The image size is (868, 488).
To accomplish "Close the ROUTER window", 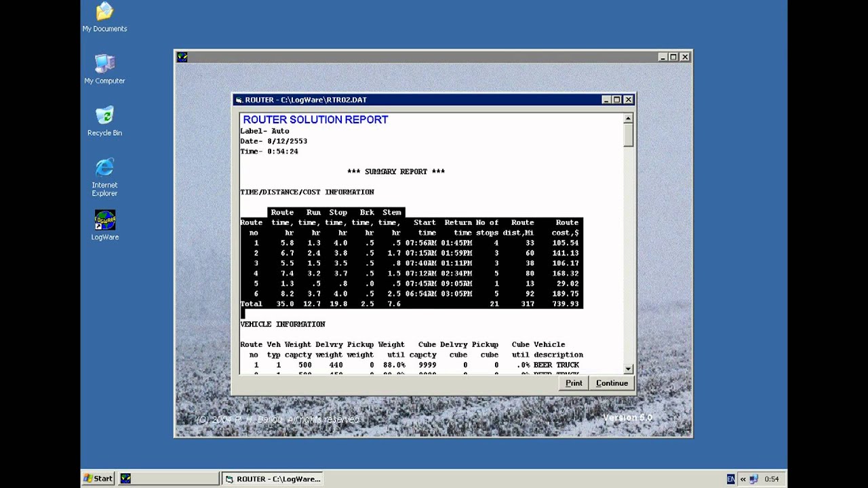I will [628, 100].
